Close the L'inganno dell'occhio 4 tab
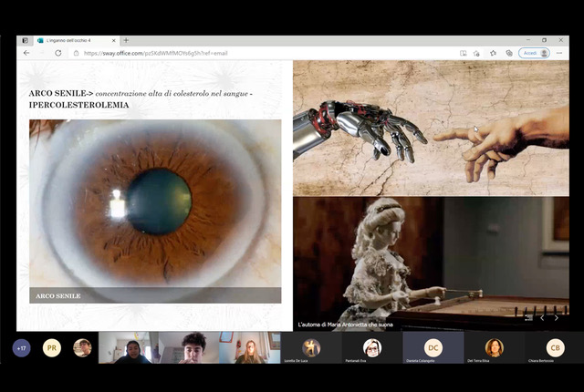This screenshot has width=584, height=392. (113, 40)
